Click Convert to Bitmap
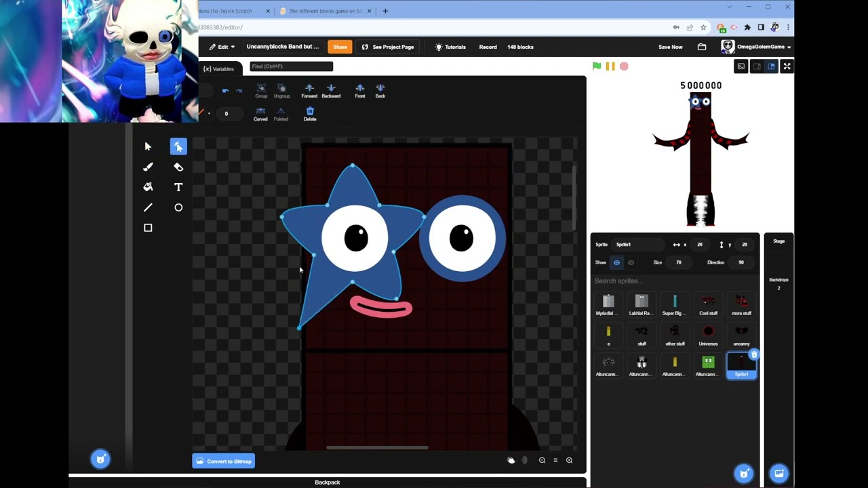This screenshot has height=488, width=868. 224,461
